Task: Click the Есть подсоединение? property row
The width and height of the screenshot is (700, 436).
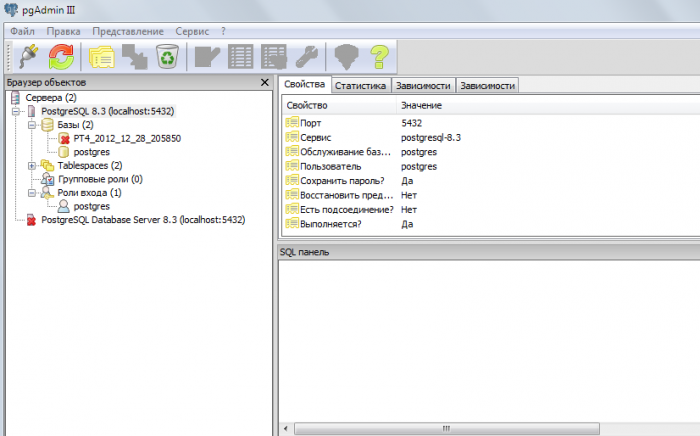Action: coord(491,209)
